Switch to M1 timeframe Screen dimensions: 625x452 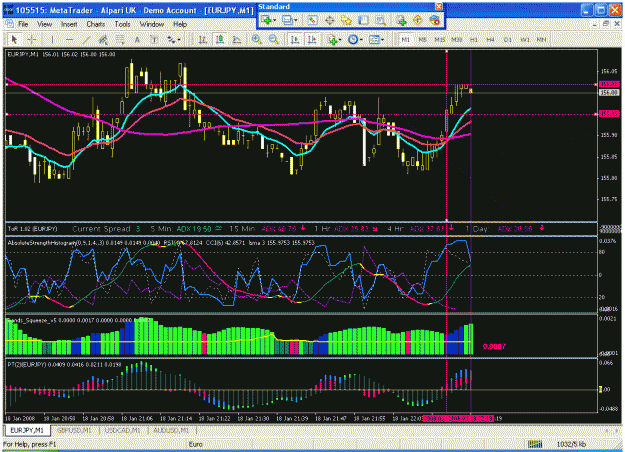406,39
